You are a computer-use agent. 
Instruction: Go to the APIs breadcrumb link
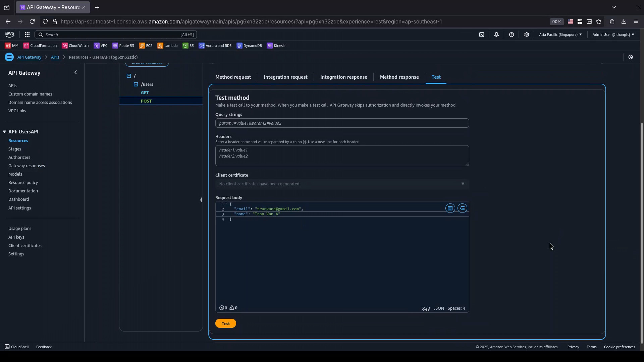tap(55, 57)
